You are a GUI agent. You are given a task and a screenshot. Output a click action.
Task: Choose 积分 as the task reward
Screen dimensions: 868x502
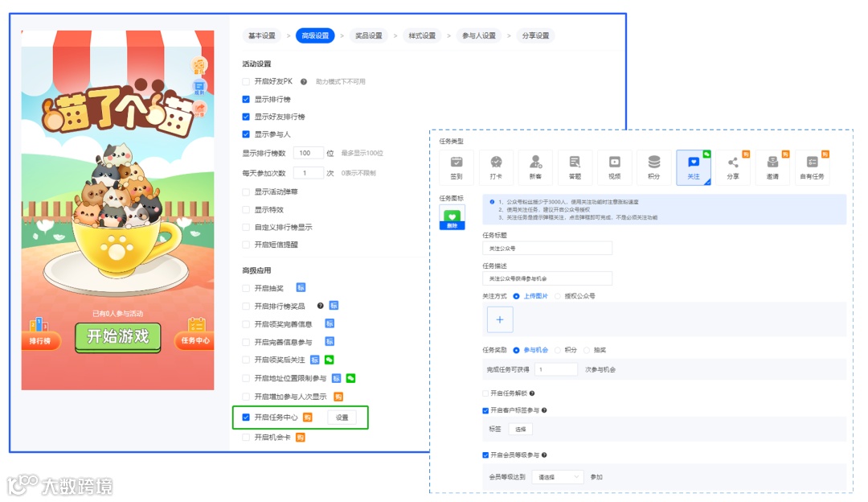click(558, 350)
